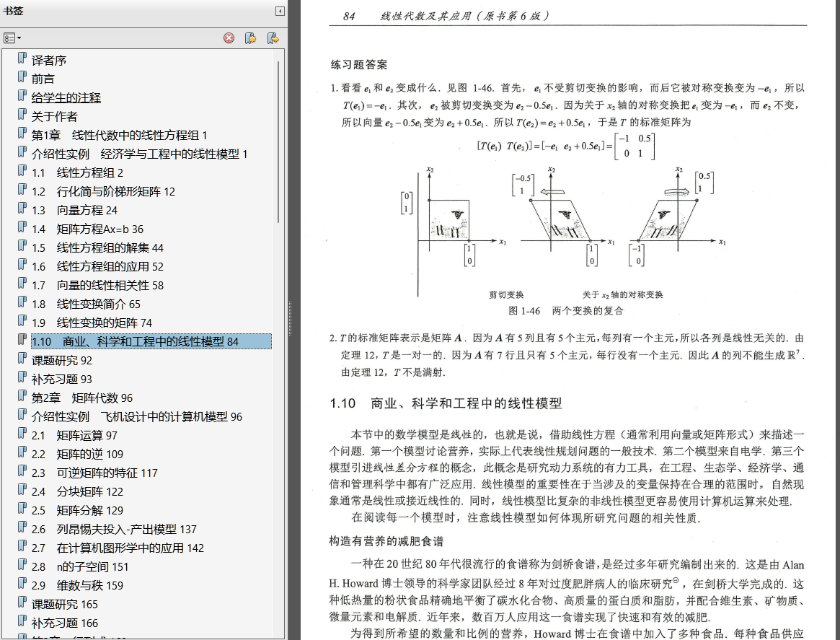Open bookmark 2.1 矩阵运算 97
Screen dimensions: 840x640
(74, 435)
